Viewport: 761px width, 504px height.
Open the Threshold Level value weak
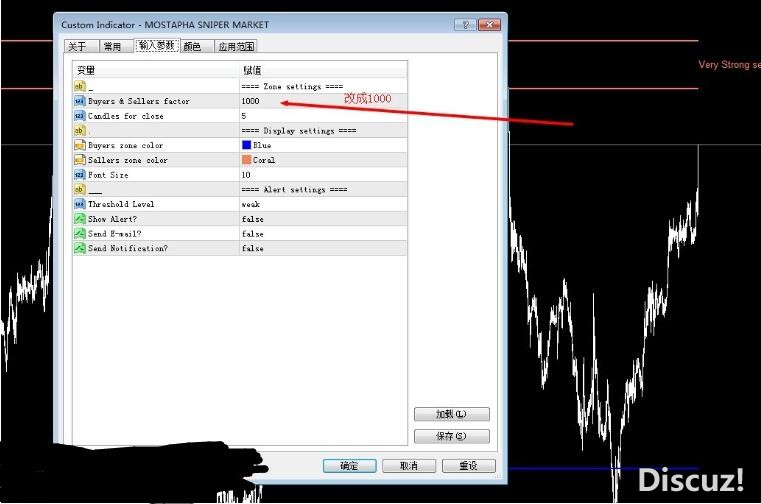click(250, 204)
